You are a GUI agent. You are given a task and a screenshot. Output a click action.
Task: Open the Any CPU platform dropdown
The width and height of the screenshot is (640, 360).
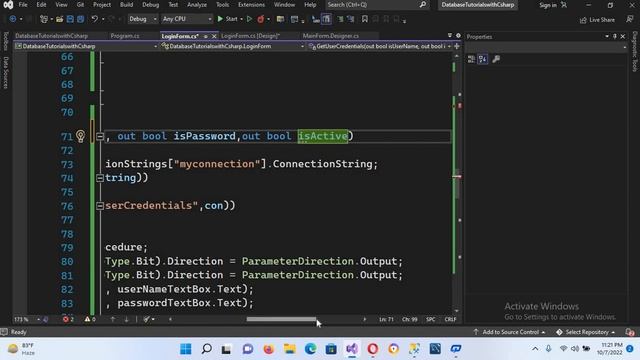[187, 19]
